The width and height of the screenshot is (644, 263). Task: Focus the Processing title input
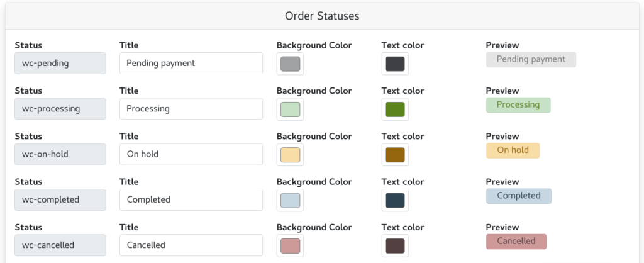tap(191, 109)
